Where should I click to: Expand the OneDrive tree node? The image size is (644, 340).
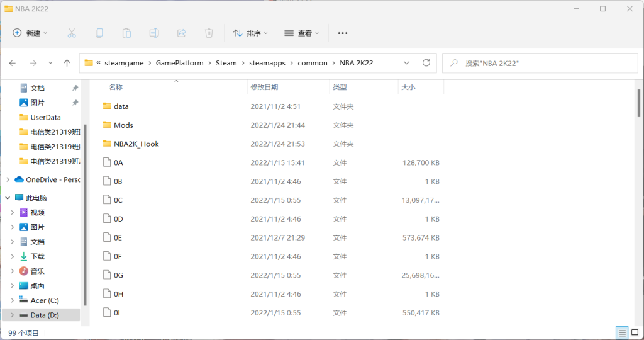click(x=8, y=179)
